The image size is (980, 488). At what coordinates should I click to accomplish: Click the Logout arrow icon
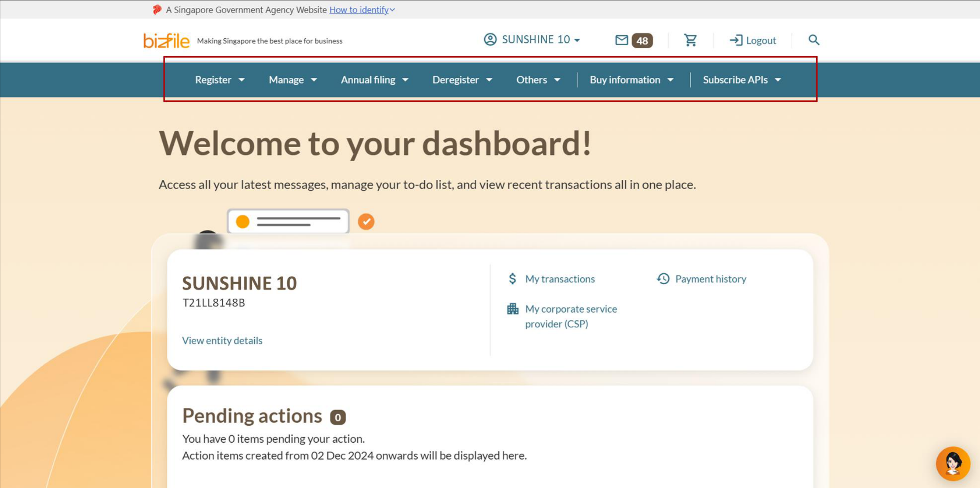pos(736,40)
